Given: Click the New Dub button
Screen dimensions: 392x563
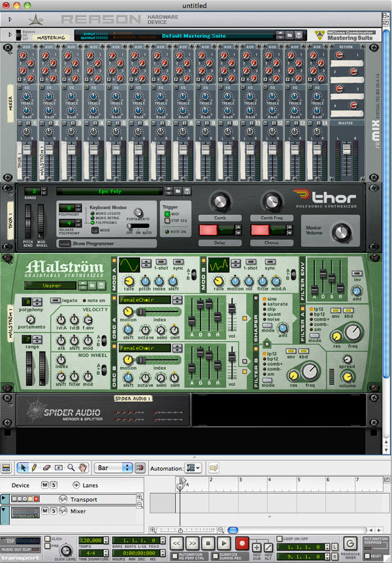Looking at the screenshot, I should click(x=257, y=547).
